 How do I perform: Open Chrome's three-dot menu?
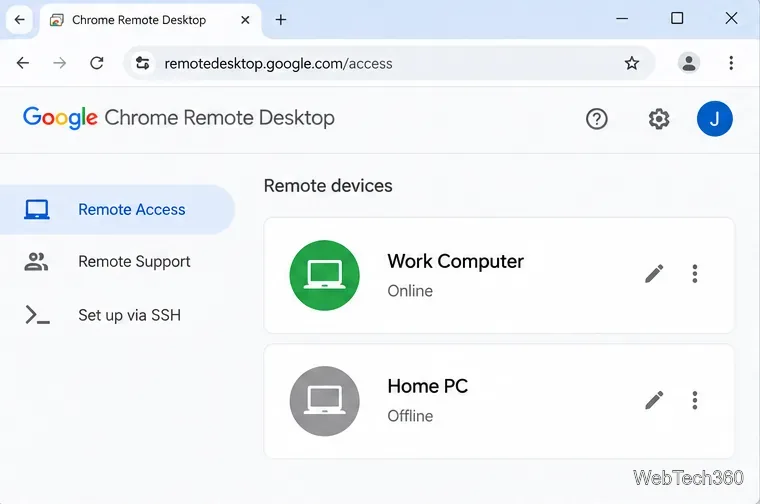731,63
